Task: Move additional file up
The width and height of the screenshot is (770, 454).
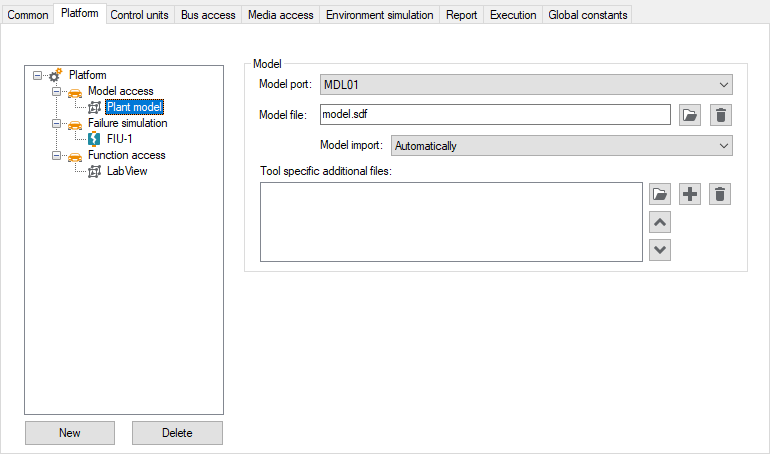Action: pyautogui.click(x=660, y=222)
